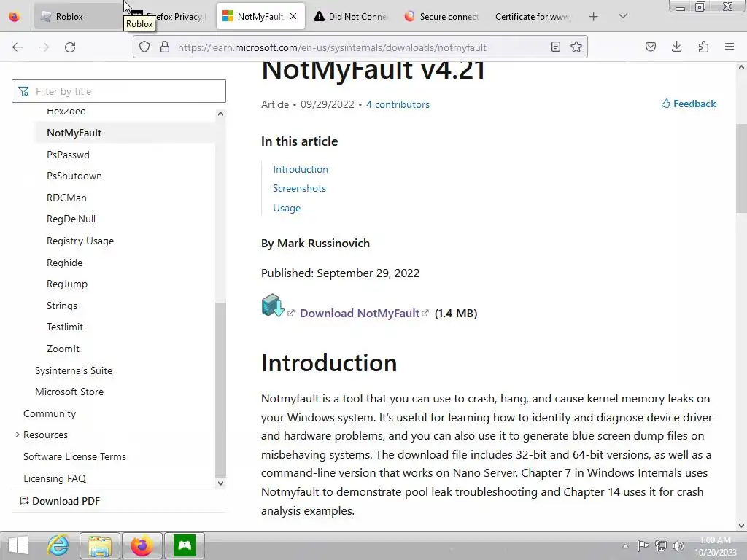Screen dimensions: 747x560
Task: Go back using the browser back arrow
Action: (18, 47)
